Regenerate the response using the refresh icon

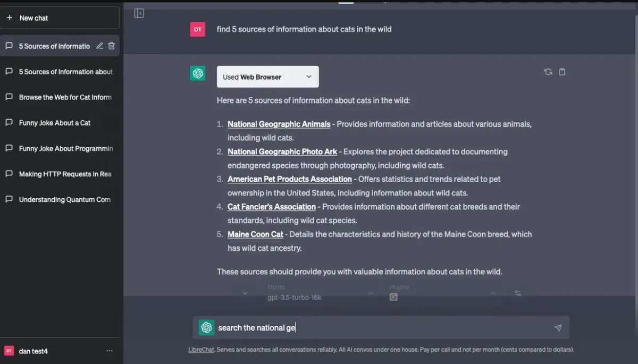548,72
